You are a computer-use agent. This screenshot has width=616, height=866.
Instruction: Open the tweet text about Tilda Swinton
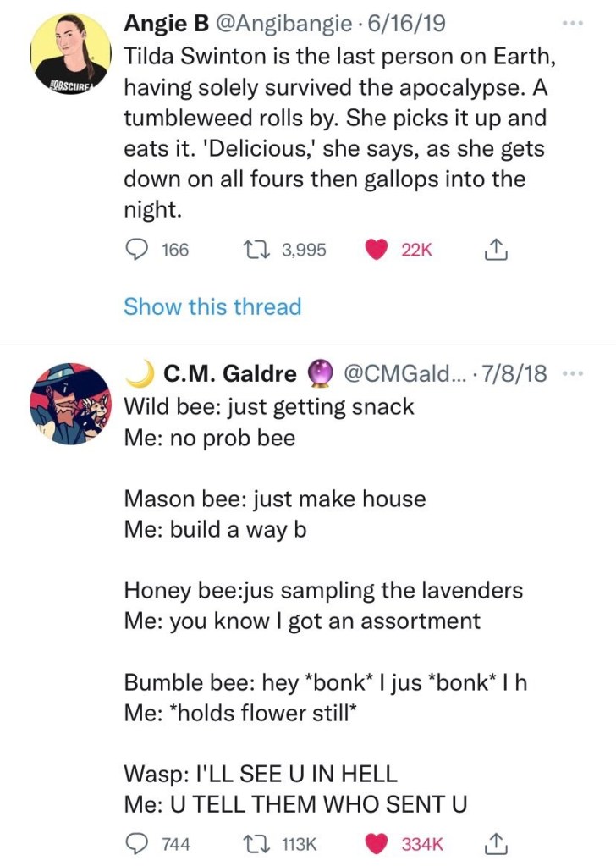(335, 119)
